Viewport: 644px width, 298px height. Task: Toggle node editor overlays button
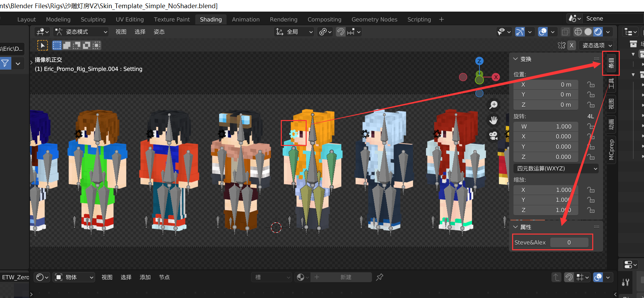point(598,277)
